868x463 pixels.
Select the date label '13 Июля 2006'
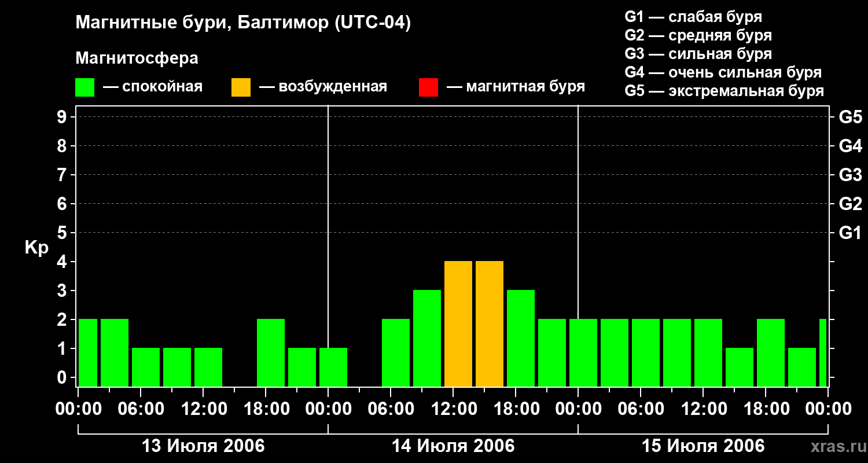coord(203,446)
